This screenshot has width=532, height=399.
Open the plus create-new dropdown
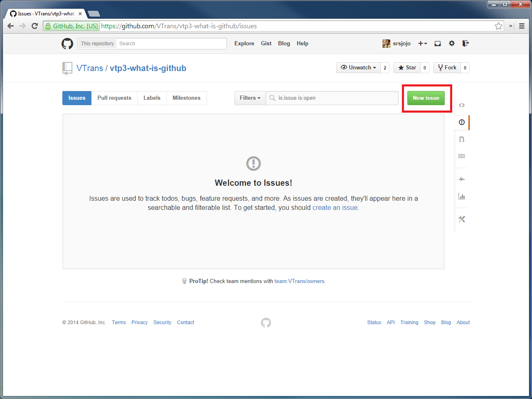(423, 43)
